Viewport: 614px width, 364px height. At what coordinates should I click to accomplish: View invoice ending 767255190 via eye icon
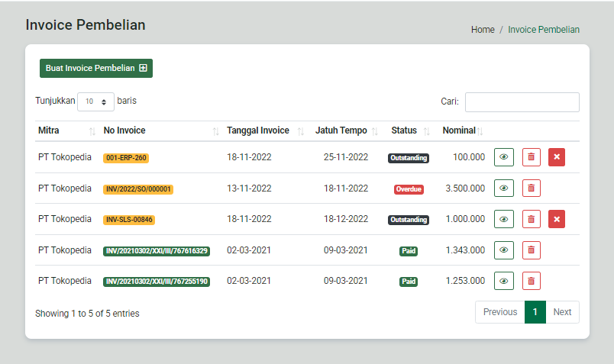pos(503,281)
